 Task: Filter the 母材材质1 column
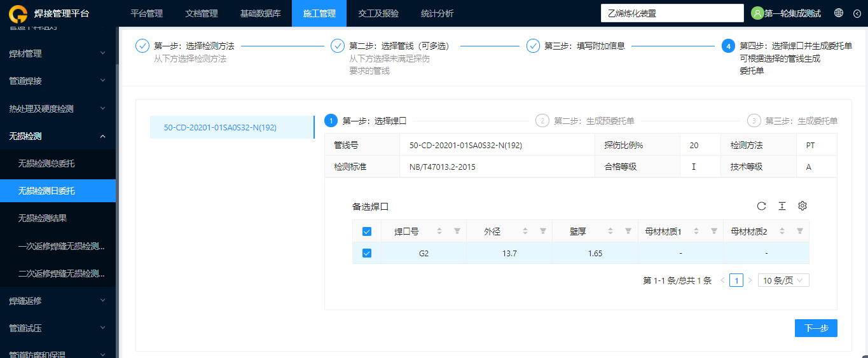[714, 231]
